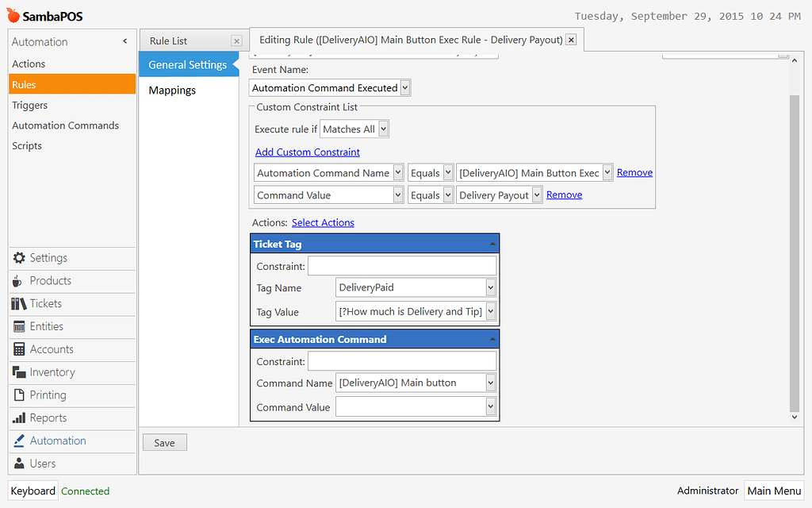Click the Save button
The width and height of the screenshot is (812, 508).
[164, 442]
